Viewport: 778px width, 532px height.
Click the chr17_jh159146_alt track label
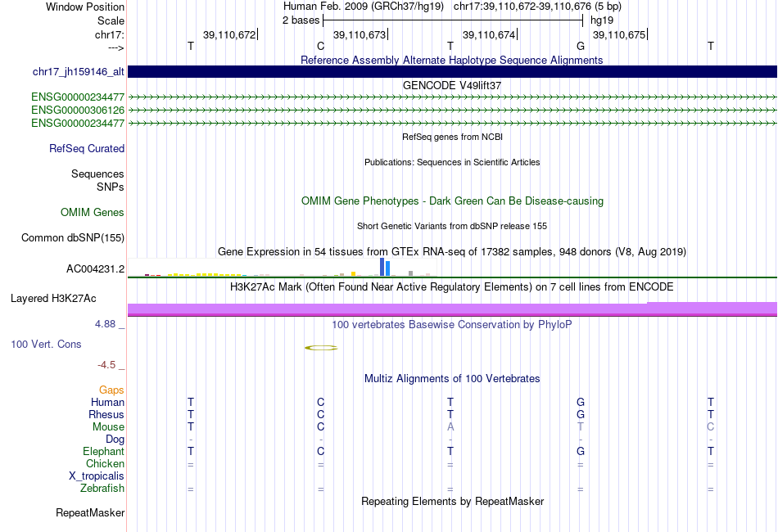[79, 72]
